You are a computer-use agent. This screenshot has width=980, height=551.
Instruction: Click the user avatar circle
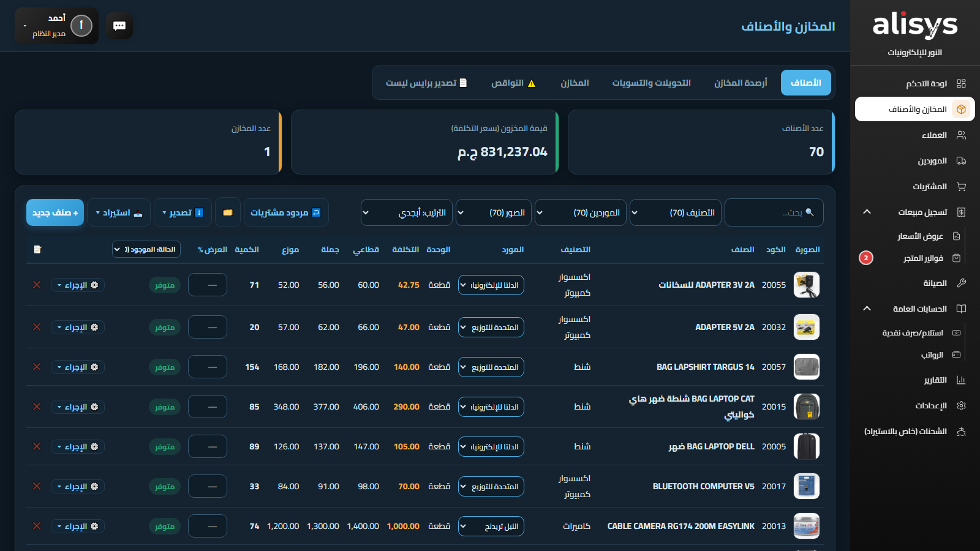[81, 26]
